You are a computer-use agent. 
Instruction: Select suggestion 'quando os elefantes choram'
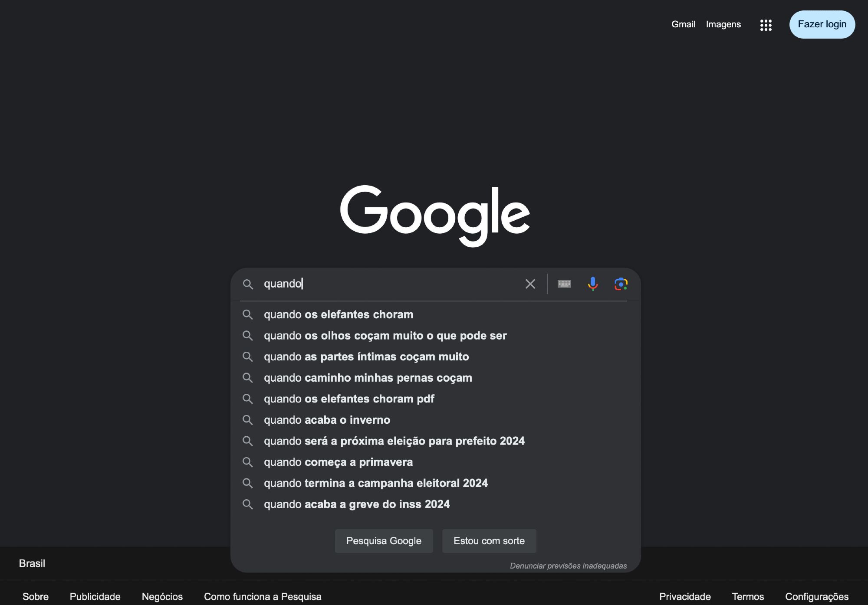click(x=435, y=314)
